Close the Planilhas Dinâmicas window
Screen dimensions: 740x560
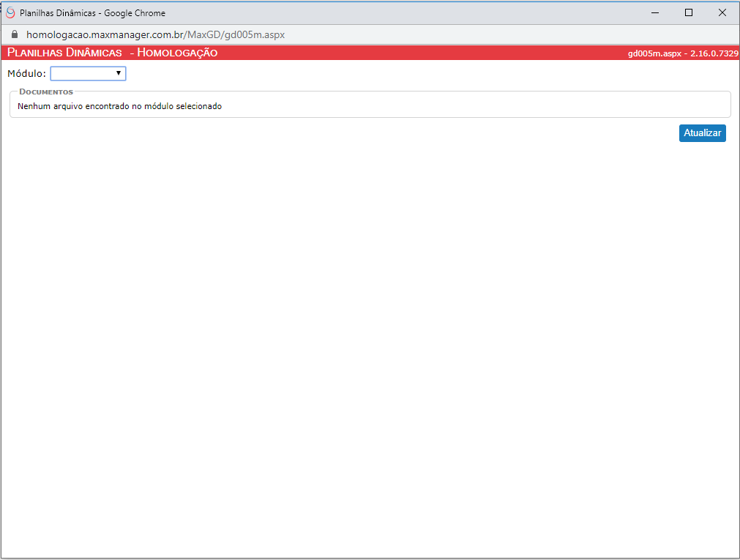(x=722, y=12)
